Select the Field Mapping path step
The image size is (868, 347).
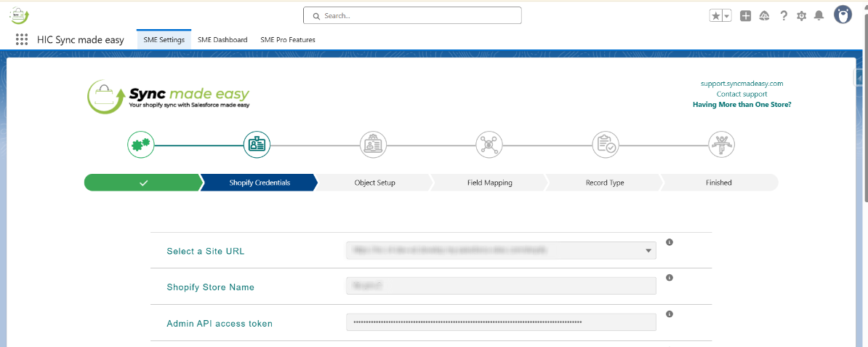coord(490,183)
